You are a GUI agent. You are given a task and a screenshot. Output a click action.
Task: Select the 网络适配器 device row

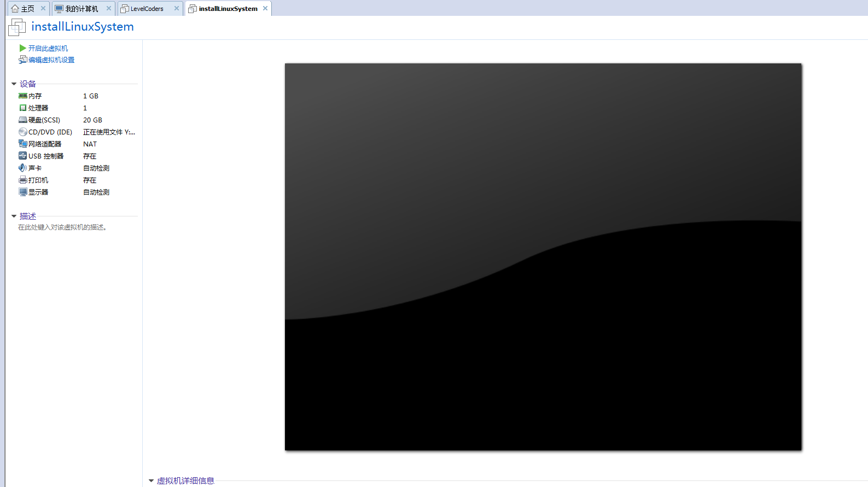(x=77, y=144)
